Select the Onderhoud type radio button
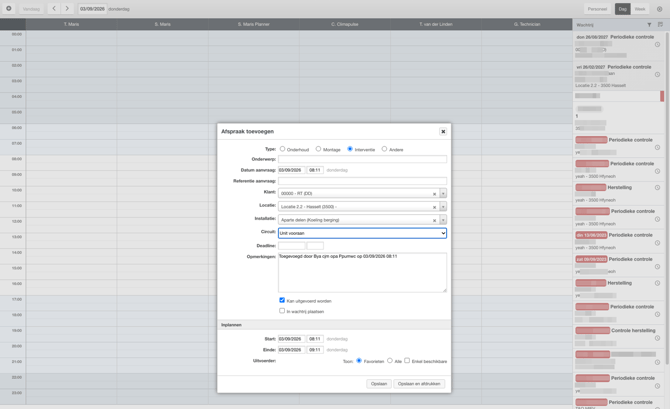Screen dimensions: 670x409 (282, 149)
